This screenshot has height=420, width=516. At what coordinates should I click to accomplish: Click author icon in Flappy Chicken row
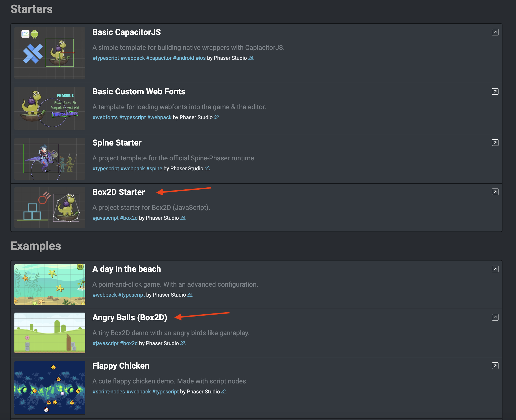224,391
